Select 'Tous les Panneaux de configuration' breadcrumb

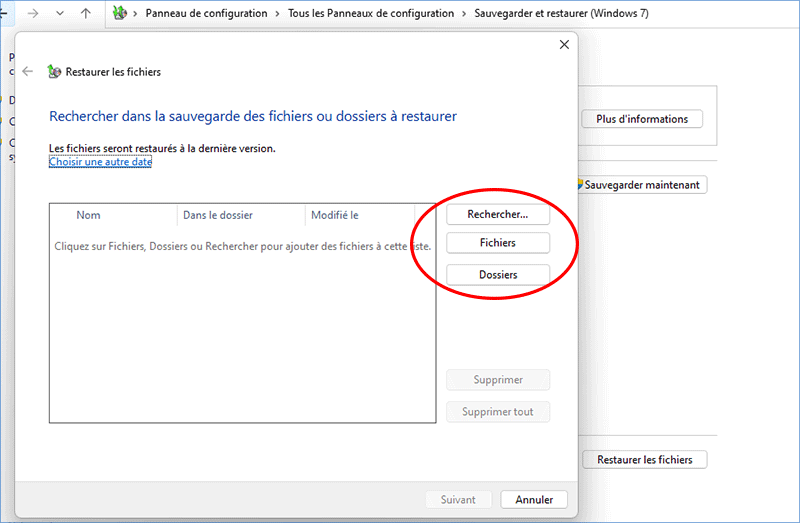[371, 13]
